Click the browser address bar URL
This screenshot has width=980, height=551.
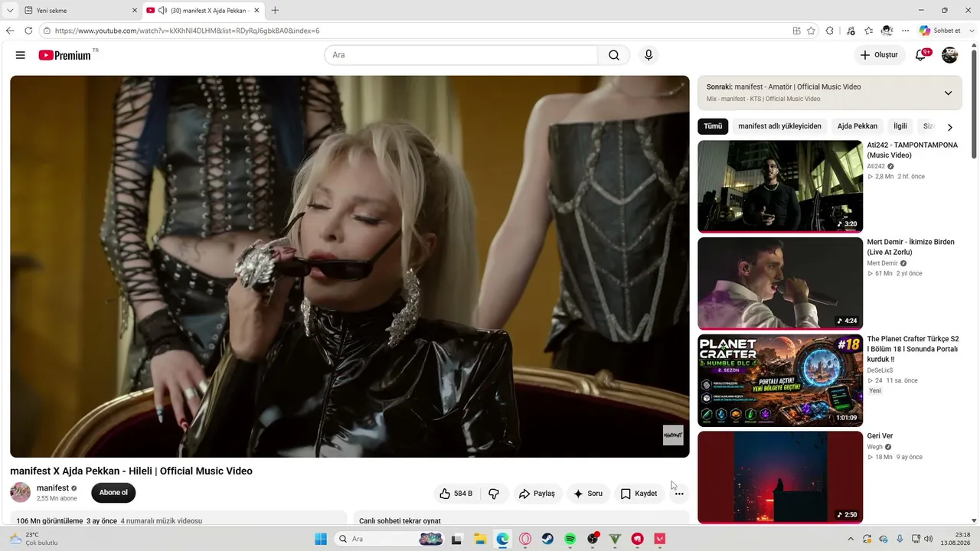pyautogui.click(x=188, y=31)
